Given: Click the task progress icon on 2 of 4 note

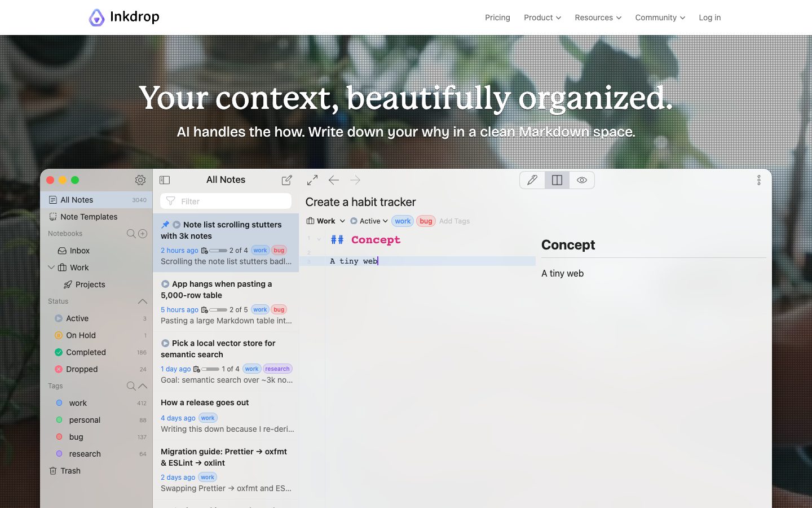Looking at the screenshot, I should click(x=205, y=251).
